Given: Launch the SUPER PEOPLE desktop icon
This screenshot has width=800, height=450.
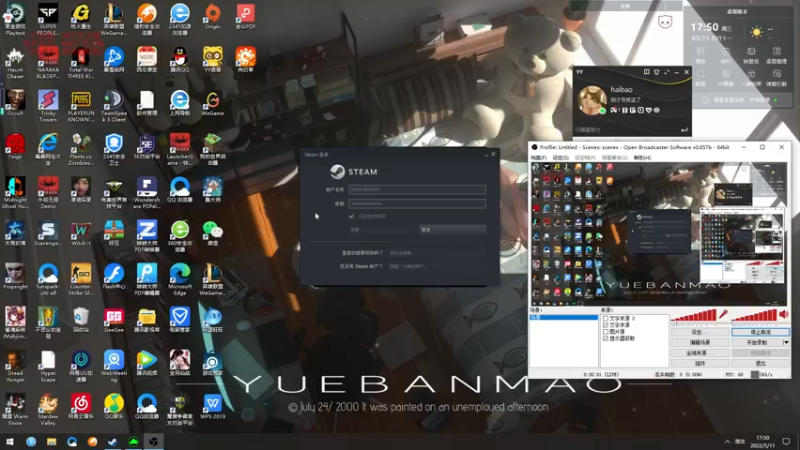Looking at the screenshot, I should tap(48, 19).
